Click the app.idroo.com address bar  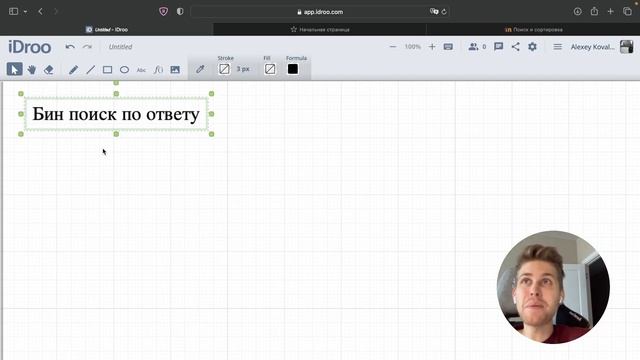pyautogui.click(x=320, y=12)
